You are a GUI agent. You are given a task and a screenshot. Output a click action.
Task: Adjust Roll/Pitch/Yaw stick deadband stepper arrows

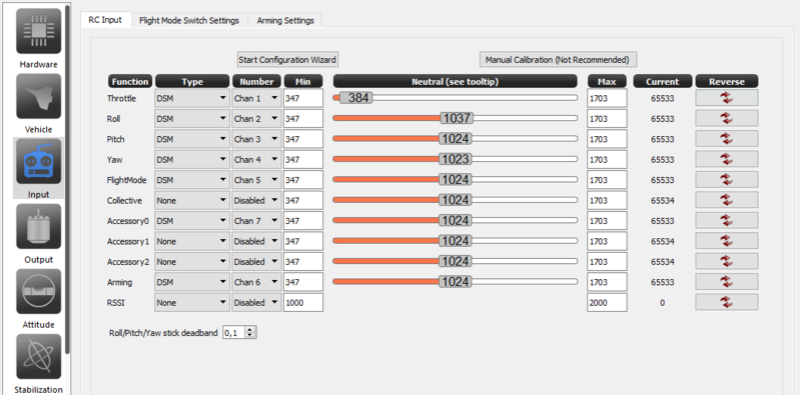pyautogui.click(x=249, y=333)
